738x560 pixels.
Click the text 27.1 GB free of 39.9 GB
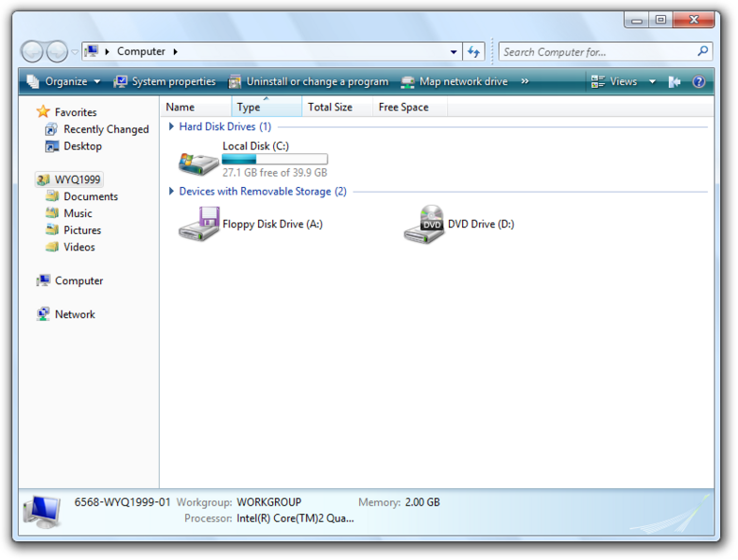[274, 173]
